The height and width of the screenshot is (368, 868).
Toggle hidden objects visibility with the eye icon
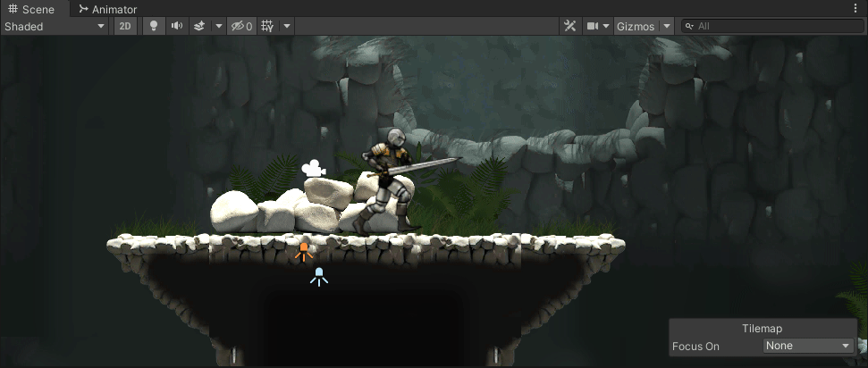point(242,26)
